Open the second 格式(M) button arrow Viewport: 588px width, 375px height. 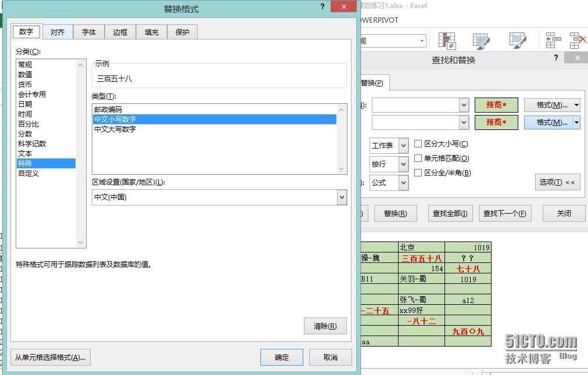pos(577,122)
